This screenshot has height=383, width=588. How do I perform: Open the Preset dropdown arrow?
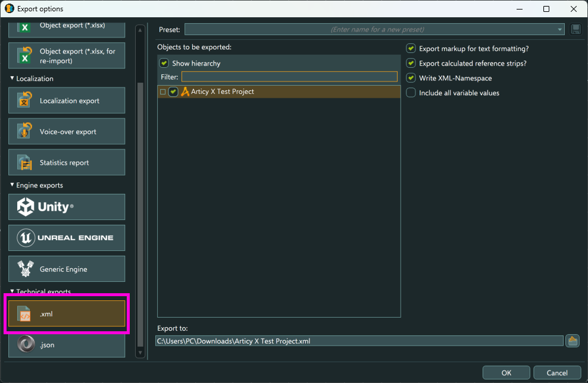(x=559, y=30)
